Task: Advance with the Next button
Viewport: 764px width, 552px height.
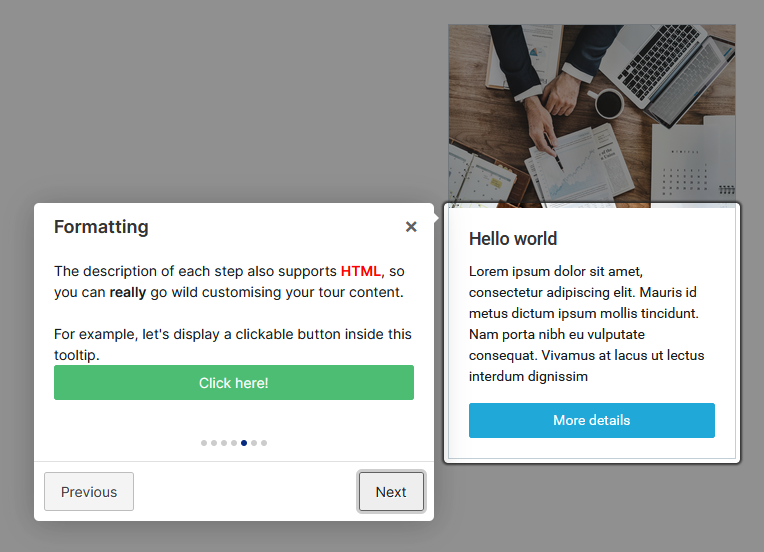Action: (x=391, y=492)
